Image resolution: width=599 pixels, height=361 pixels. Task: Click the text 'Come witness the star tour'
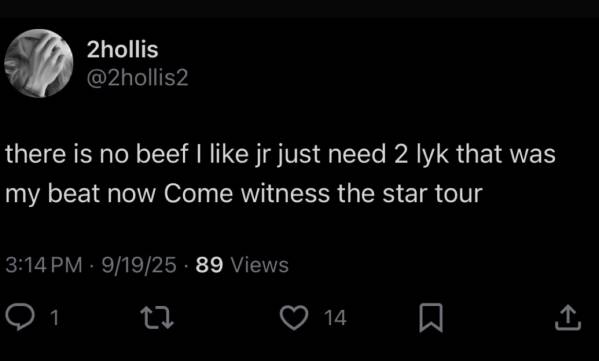pyautogui.click(x=323, y=194)
